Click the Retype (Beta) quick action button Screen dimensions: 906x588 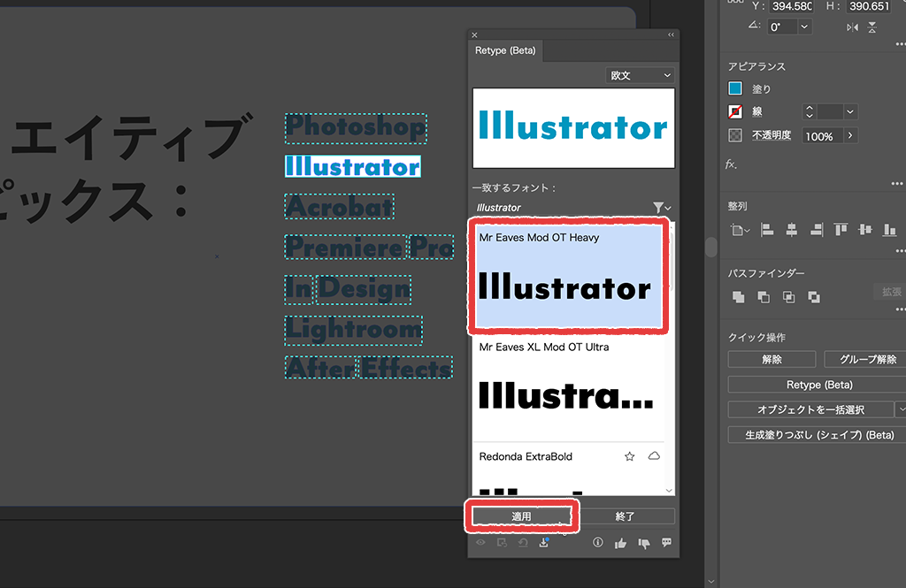(817, 385)
